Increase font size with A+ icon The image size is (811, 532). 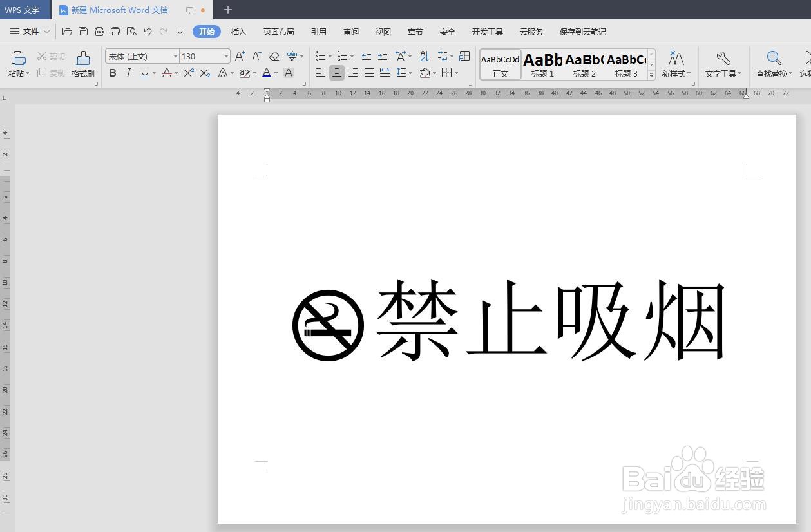240,56
